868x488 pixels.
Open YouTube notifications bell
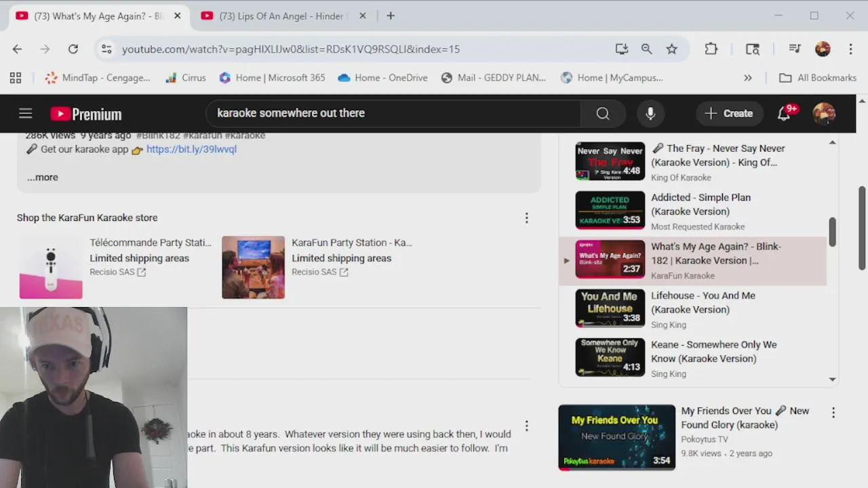point(784,113)
